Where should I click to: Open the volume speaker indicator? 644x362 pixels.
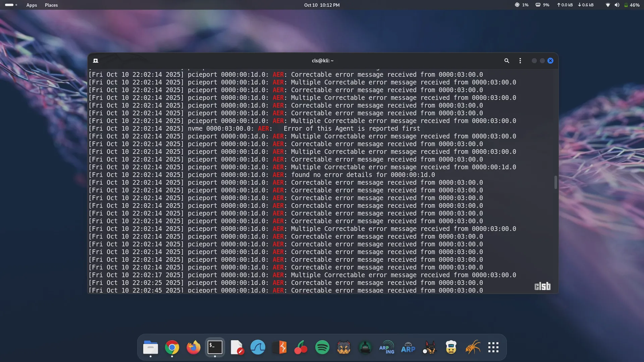click(x=617, y=5)
